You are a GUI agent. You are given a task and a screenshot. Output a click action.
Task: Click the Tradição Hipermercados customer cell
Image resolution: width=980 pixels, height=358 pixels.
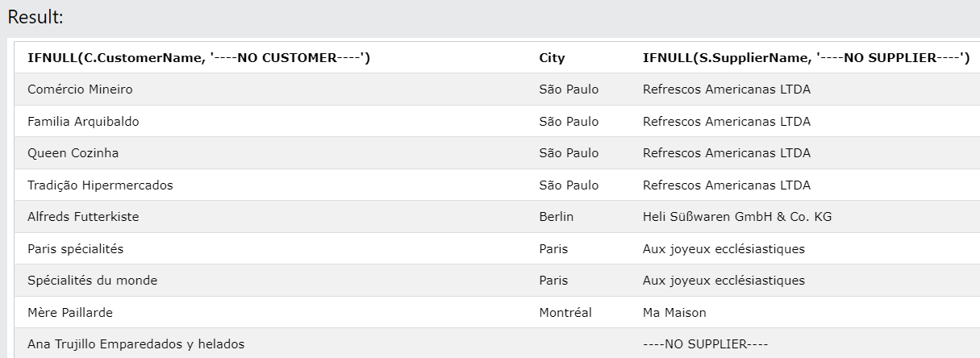coord(100,185)
